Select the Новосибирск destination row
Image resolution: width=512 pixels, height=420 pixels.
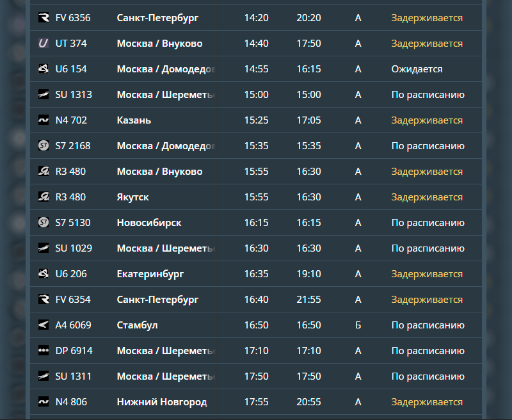click(256, 222)
